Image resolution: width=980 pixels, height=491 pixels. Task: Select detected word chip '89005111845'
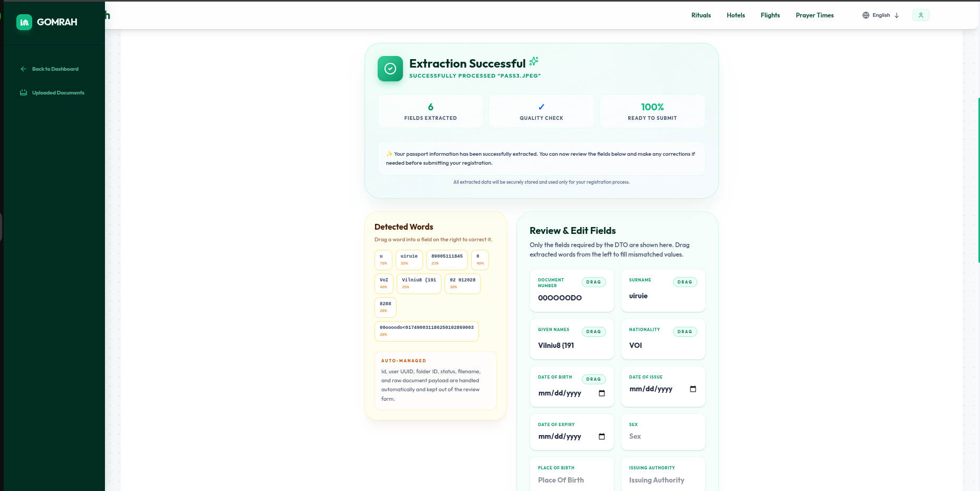coord(447,260)
